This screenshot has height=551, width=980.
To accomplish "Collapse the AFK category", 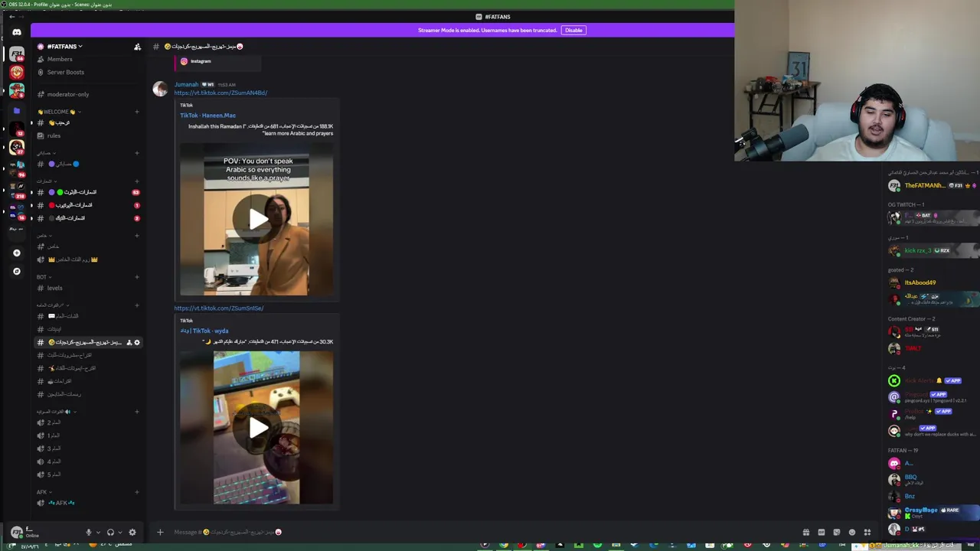I will 43,492.
